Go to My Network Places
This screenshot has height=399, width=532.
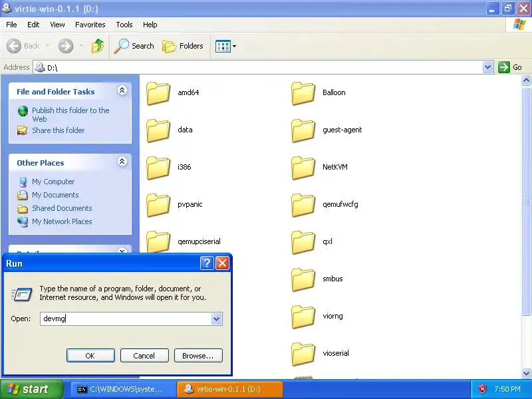click(x=62, y=221)
